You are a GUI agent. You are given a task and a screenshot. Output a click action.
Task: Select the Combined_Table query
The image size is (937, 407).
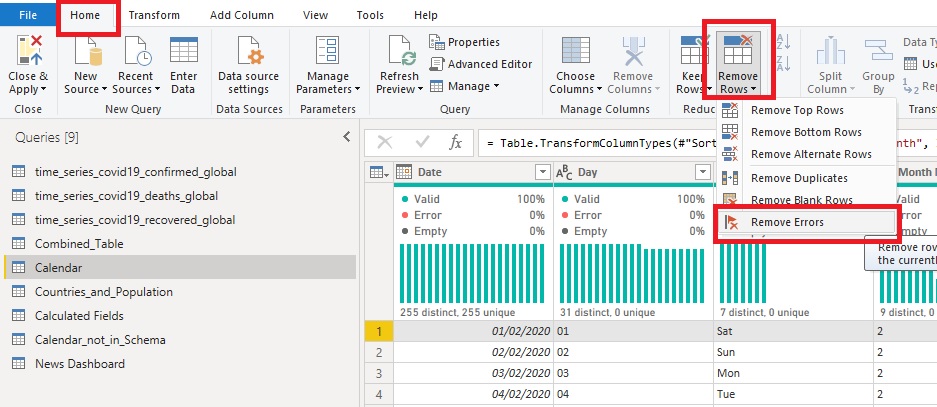point(179,244)
